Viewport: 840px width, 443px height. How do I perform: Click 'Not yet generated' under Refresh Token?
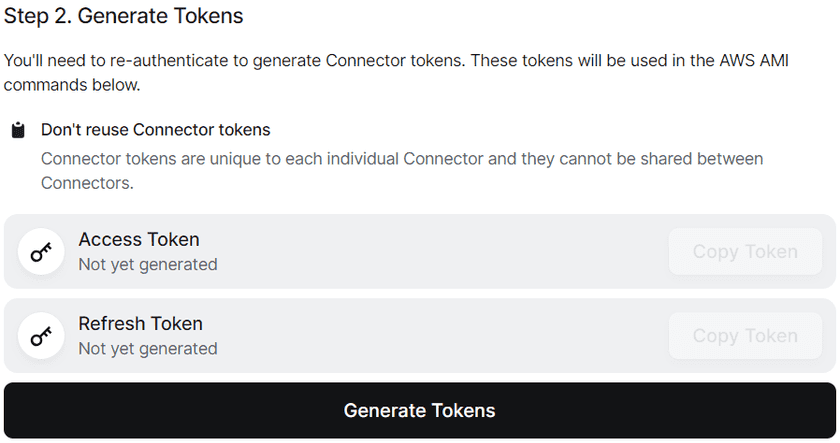(148, 349)
